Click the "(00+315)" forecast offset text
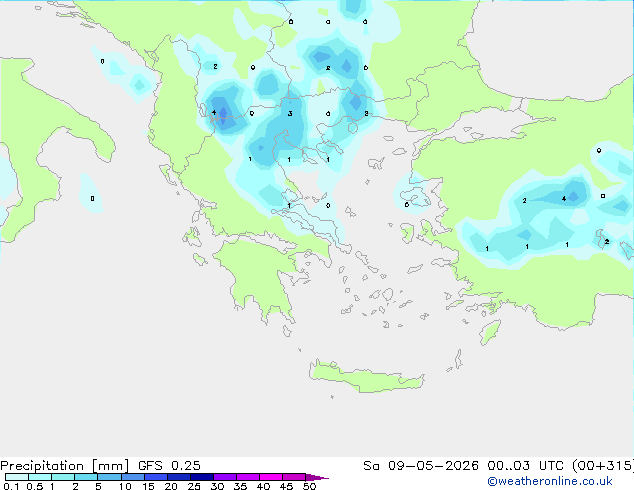This screenshot has width=634, height=490. click(x=602, y=466)
